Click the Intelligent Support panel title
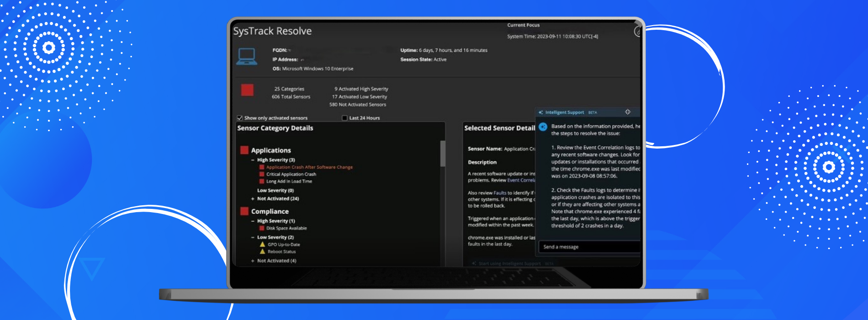 pos(565,112)
